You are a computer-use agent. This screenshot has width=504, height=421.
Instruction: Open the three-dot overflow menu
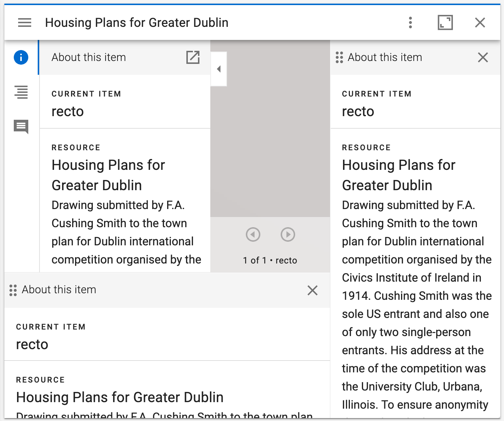click(x=410, y=22)
